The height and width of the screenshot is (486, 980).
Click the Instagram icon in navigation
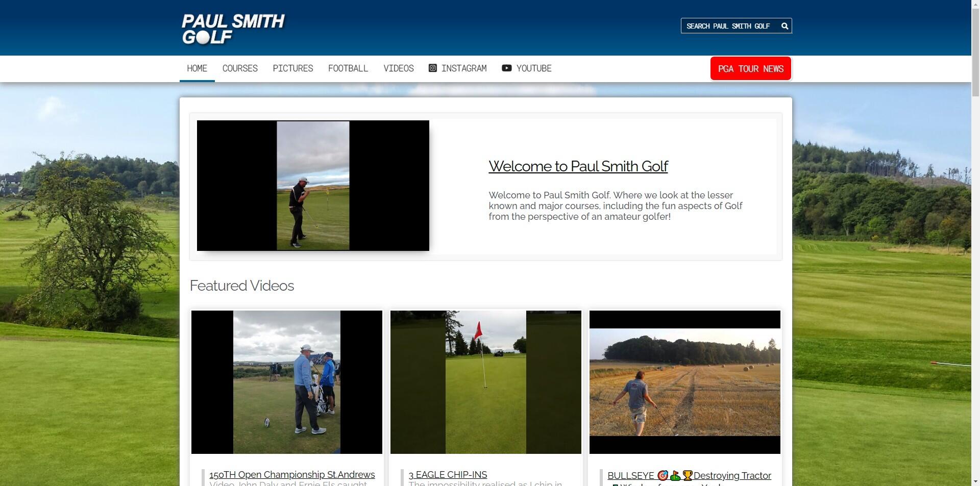coord(432,68)
